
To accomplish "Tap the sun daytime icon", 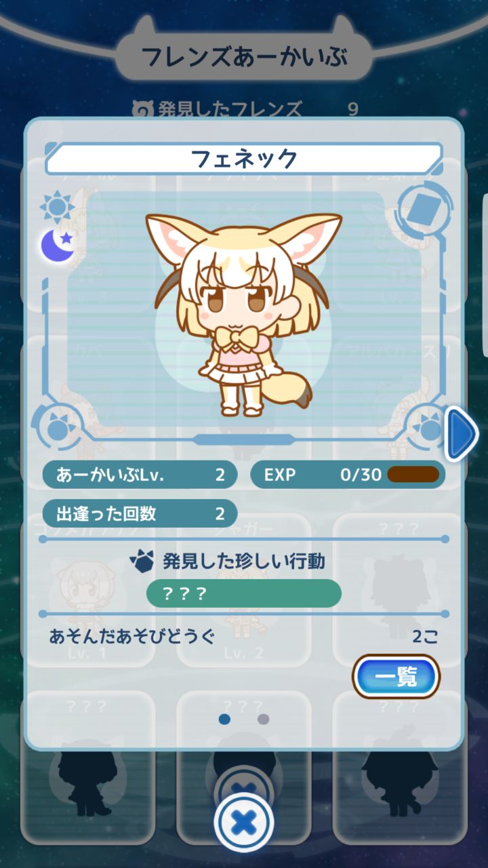I will click(x=57, y=207).
